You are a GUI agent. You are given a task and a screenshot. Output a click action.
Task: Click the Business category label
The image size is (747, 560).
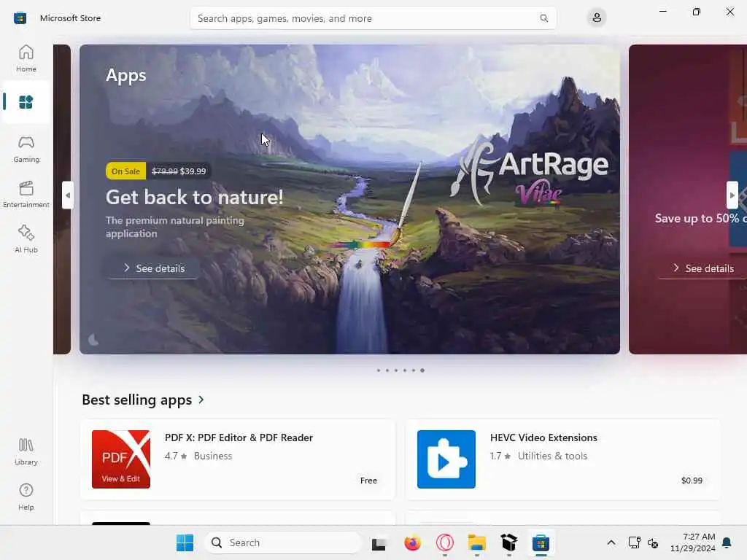[213, 456]
